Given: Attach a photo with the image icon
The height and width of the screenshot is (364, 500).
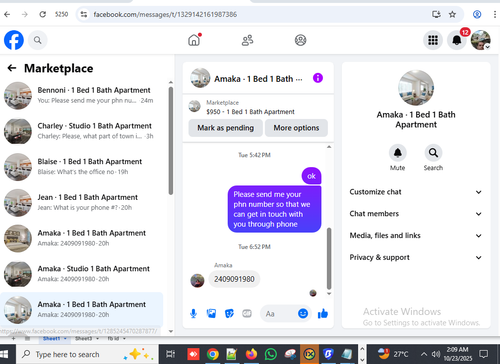Looking at the screenshot, I should coord(211,314).
